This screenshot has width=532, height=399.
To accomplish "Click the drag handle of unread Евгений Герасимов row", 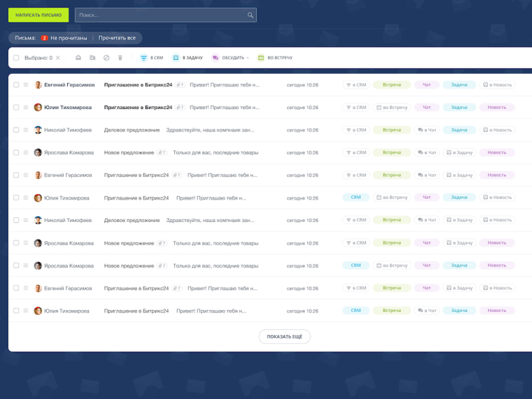I will click(x=26, y=85).
